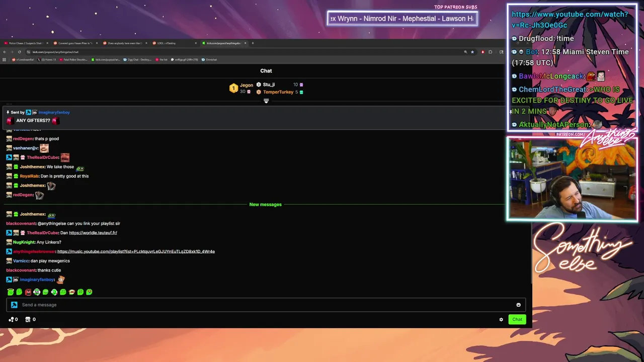Viewport: 644px width, 362px height.
Task: Collapse the gift leaderboard with arrow
Action: coord(266,101)
